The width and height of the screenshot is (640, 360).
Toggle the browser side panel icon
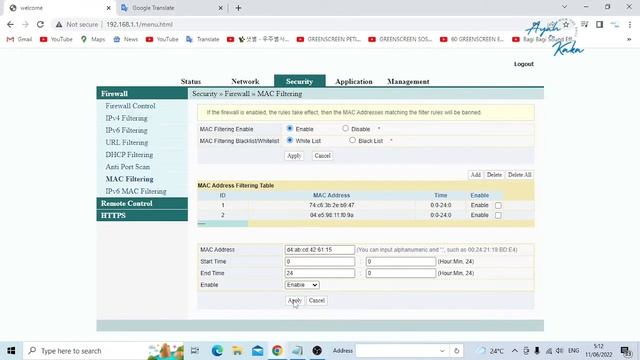pyautogui.click(x=599, y=24)
